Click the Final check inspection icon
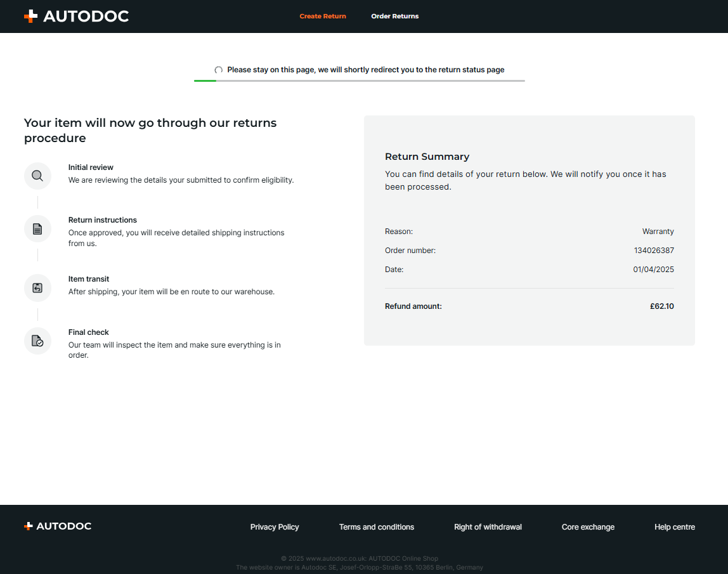Screen dimensions: 728x574 (37, 341)
